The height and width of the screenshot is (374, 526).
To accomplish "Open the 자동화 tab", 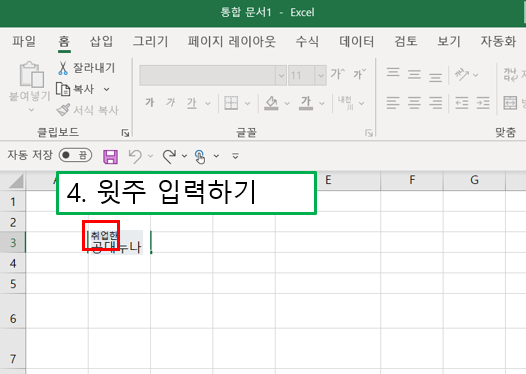I will [498, 41].
